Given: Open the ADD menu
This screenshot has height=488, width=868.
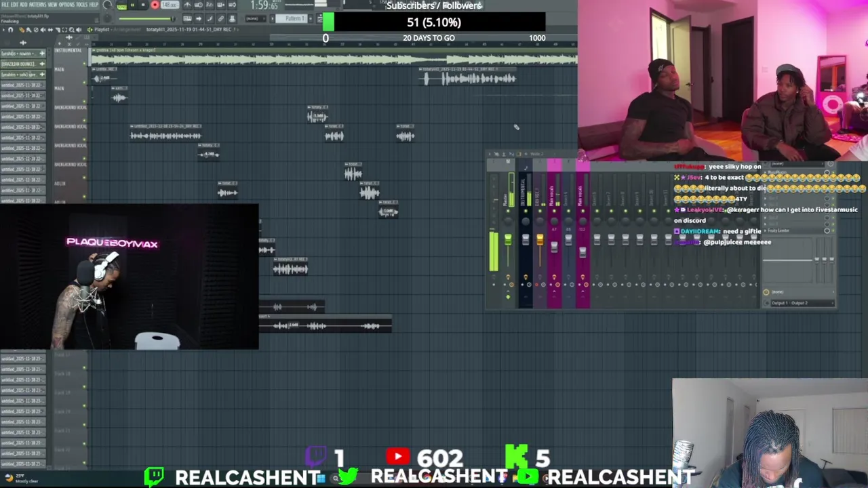Looking at the screenshot, I should tap(23, 5).
